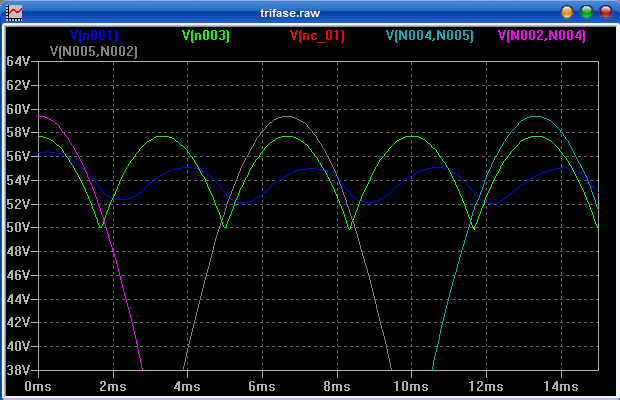Screen dimensions: 620x400
Task: Click the 38V label on the vertical axis
Action: [x=20, y=370]
